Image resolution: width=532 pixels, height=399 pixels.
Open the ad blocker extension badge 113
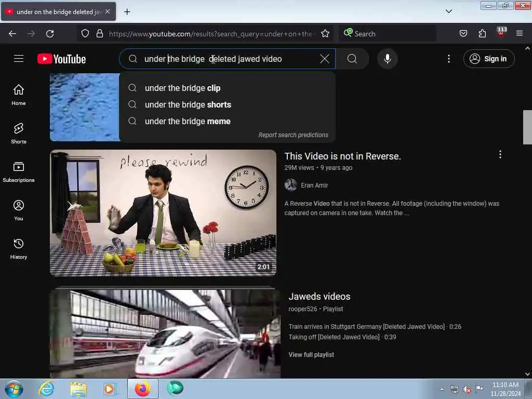[x=501, y=33]
